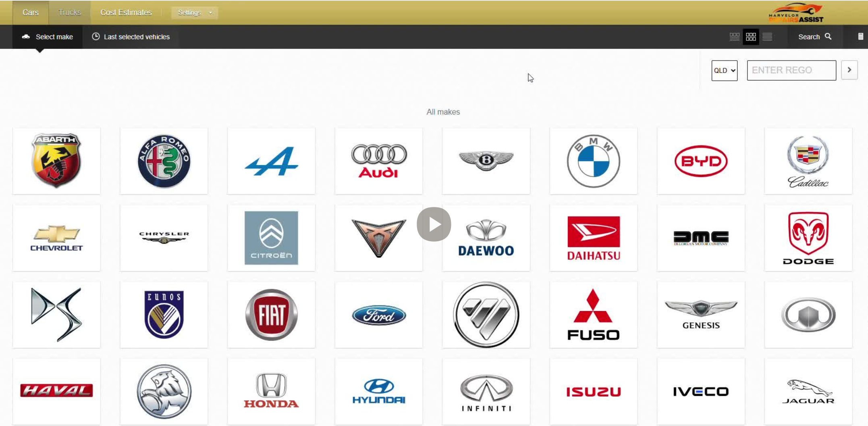The image size is (868, 426).
Task: Select the DS make logo
Action: pyautogui.click(x=56, y=315)
